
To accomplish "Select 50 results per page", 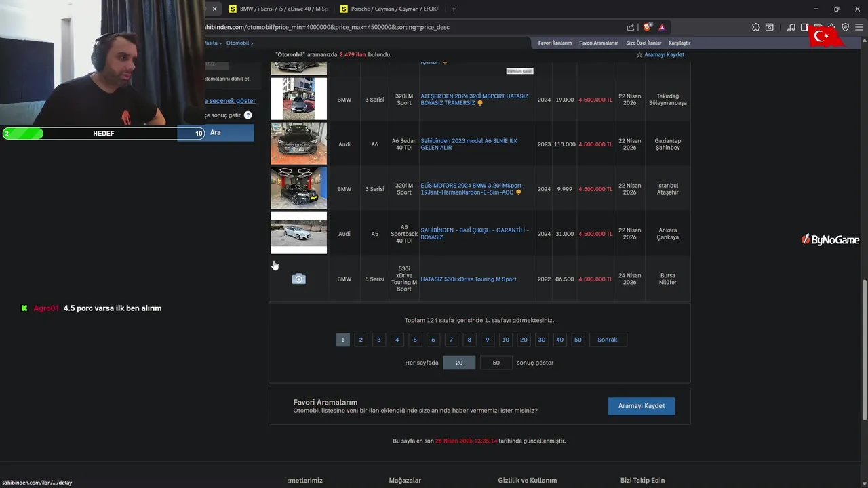I will 496,363.
